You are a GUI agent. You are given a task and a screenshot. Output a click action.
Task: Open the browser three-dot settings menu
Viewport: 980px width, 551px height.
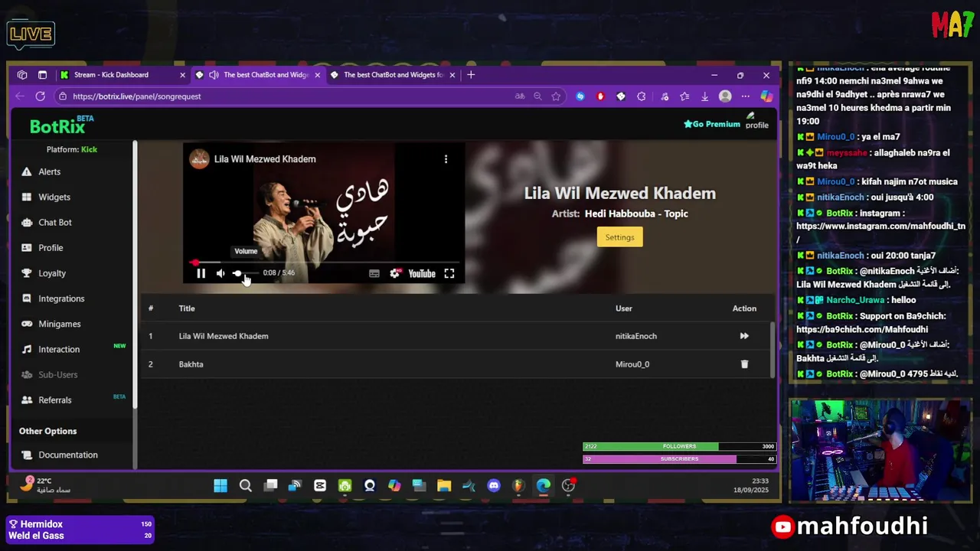click(x=745, y=96)
